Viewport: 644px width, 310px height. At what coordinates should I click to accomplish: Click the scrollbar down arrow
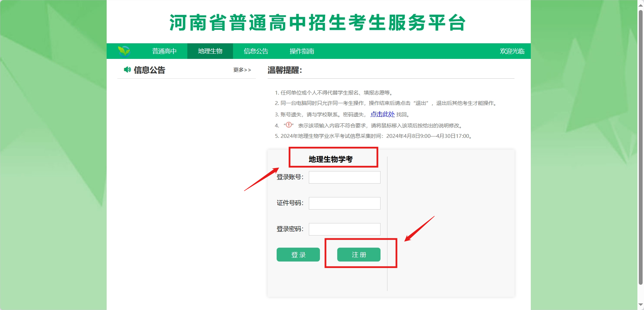click(x=641, y=305)
